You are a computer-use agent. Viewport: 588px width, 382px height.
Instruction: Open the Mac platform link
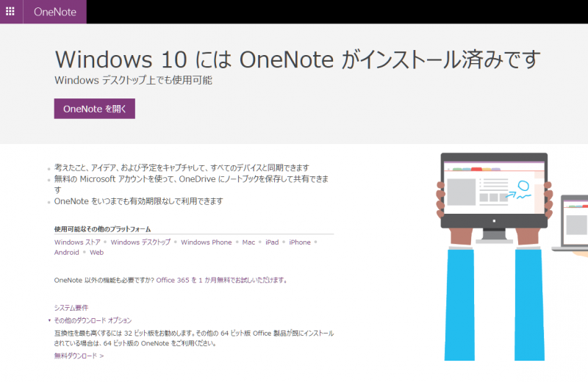[x=248, y=242]
